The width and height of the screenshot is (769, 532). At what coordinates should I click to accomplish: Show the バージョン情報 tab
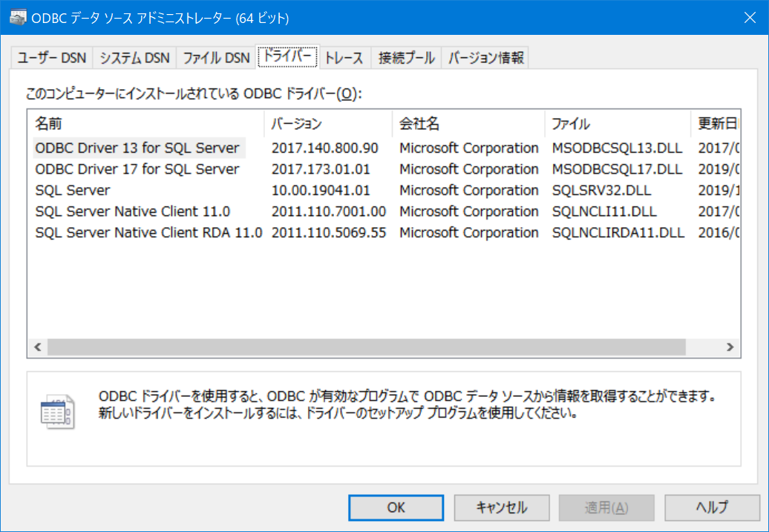pyautogui.click(x=485, y=58)
